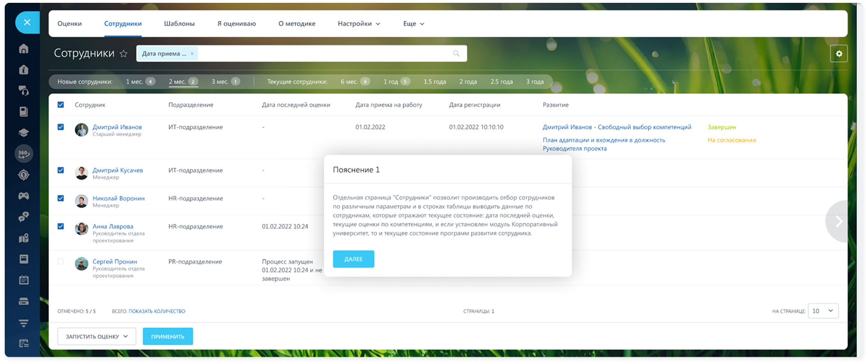
Task: Switch to the Оценки tab
Action: [x=70, y=24]
